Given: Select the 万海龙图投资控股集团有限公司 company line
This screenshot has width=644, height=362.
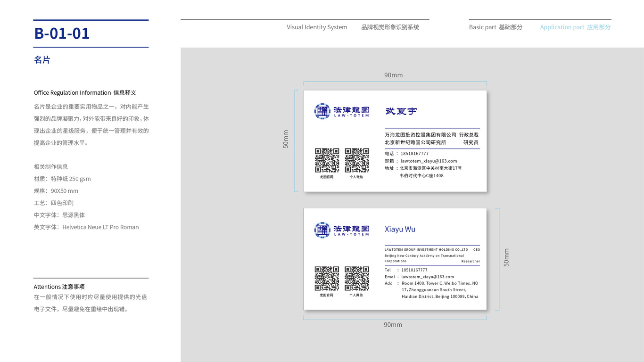Looking at the screenshot, I should [x=421, y=135].
